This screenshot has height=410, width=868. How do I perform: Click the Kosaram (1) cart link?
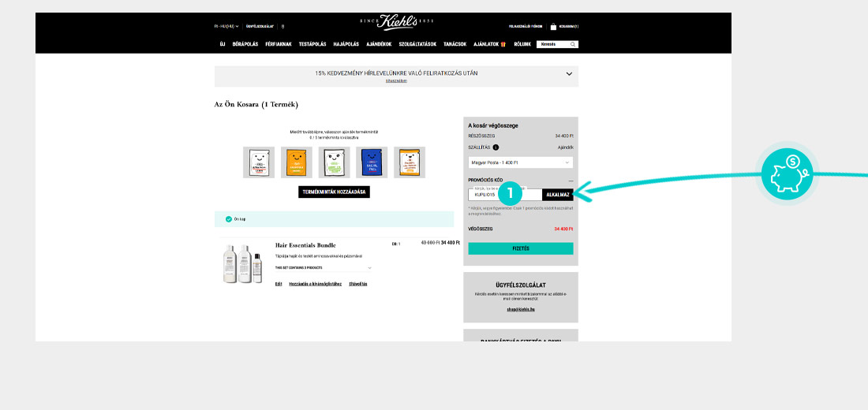[x=568, y=26]
